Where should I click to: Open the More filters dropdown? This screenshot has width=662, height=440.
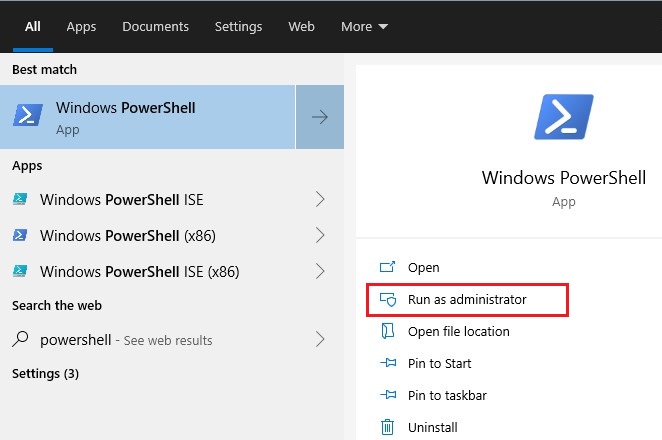364,27
